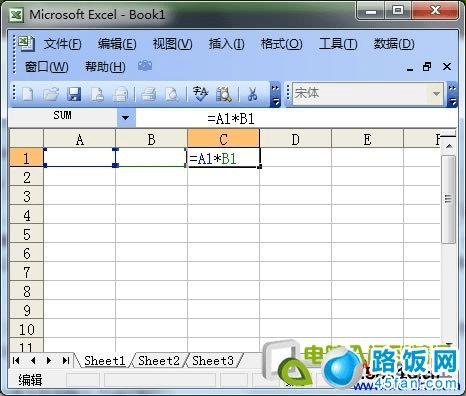Open the Name Box dropdown arrow

[126, 118]
